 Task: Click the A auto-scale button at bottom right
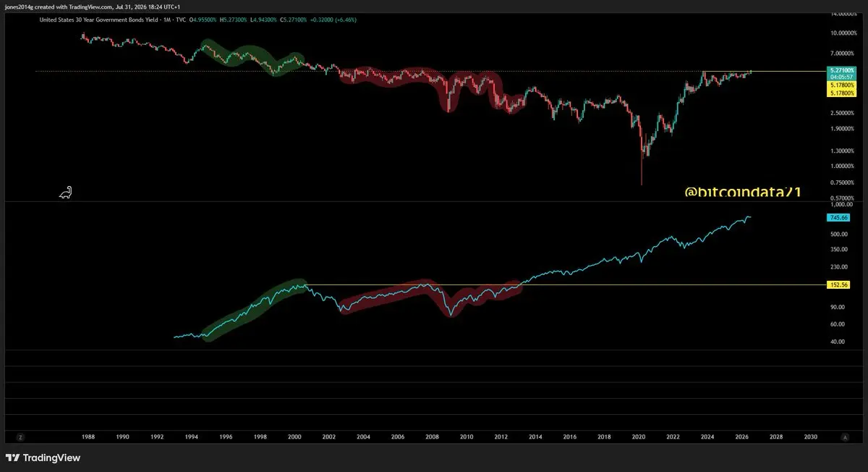845,437
